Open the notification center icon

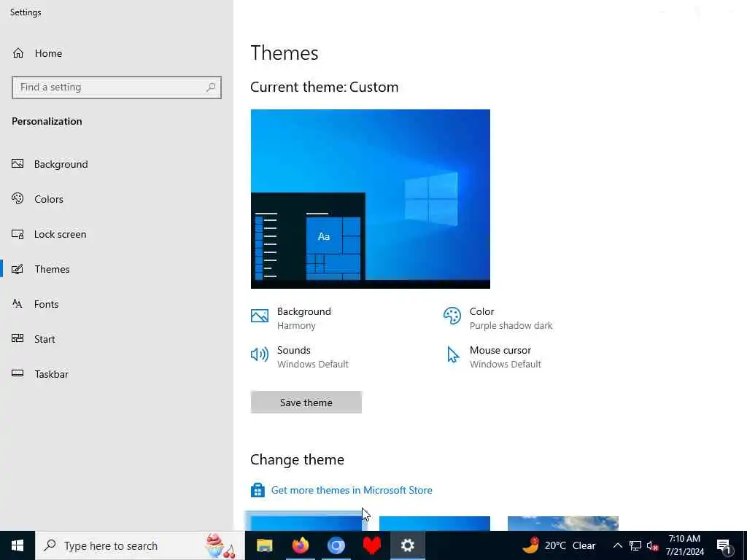tap(724, 547)
